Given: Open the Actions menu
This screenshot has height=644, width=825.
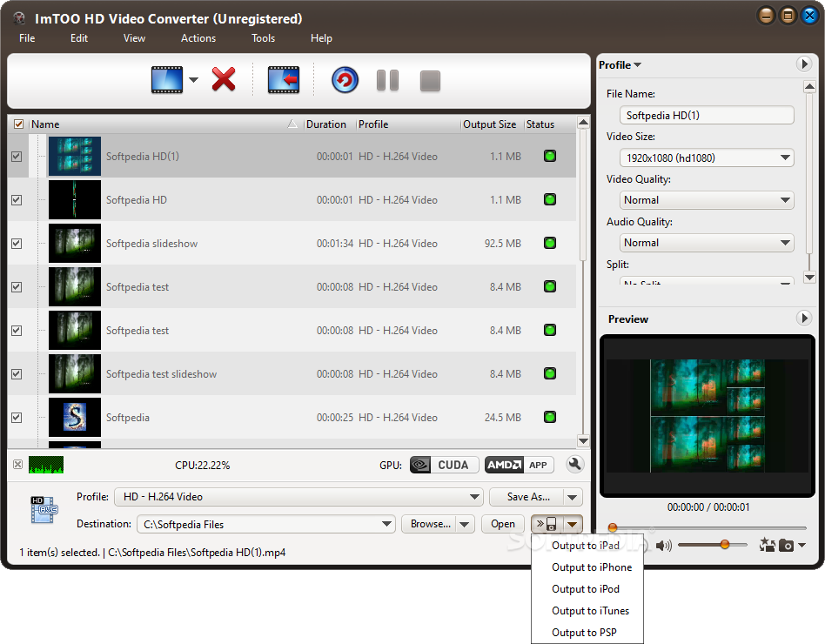Looking at the screenshot, I should pyautogui.click(x=198, y=38).
